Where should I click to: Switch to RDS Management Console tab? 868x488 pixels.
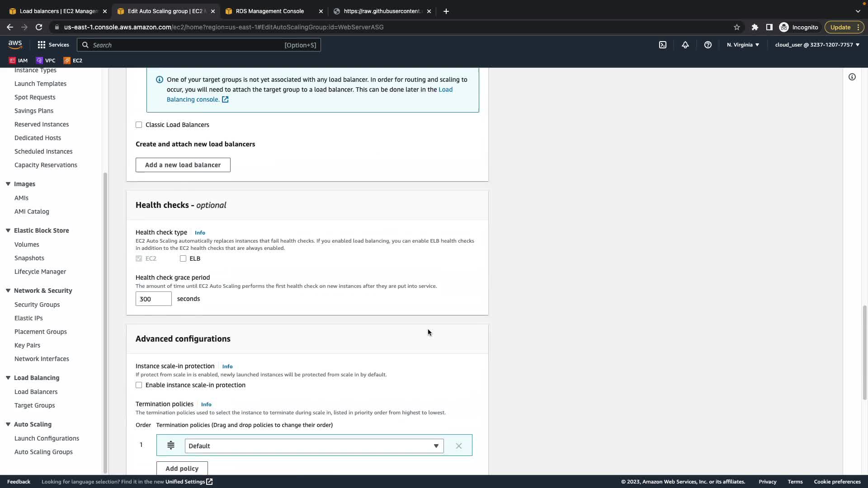click(270, 11)
